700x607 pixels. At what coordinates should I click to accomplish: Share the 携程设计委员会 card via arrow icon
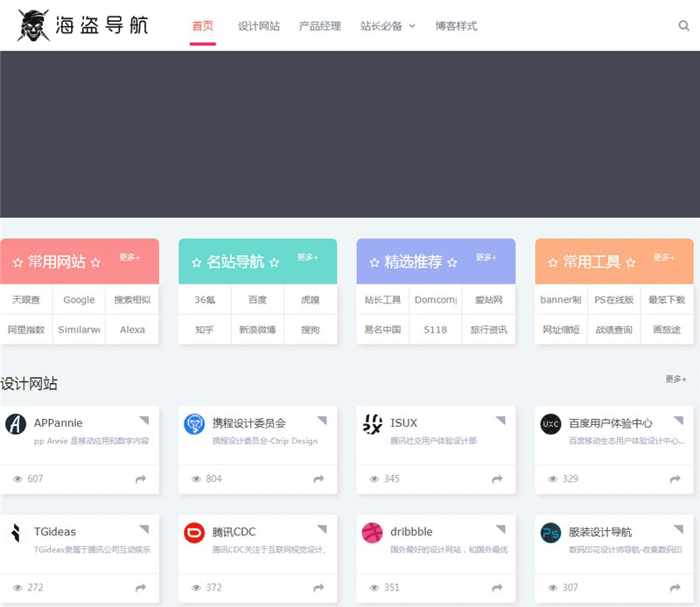(318, 479)
